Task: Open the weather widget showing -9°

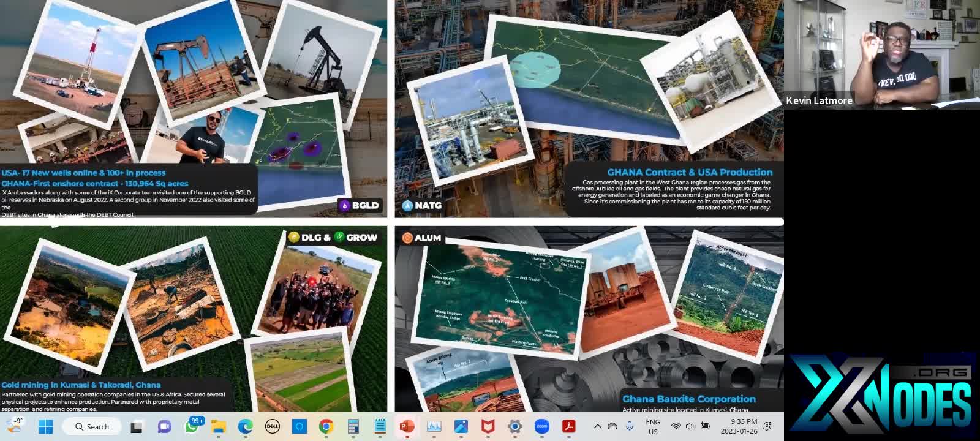Action: pyautogui.click(x=14, y=426)
